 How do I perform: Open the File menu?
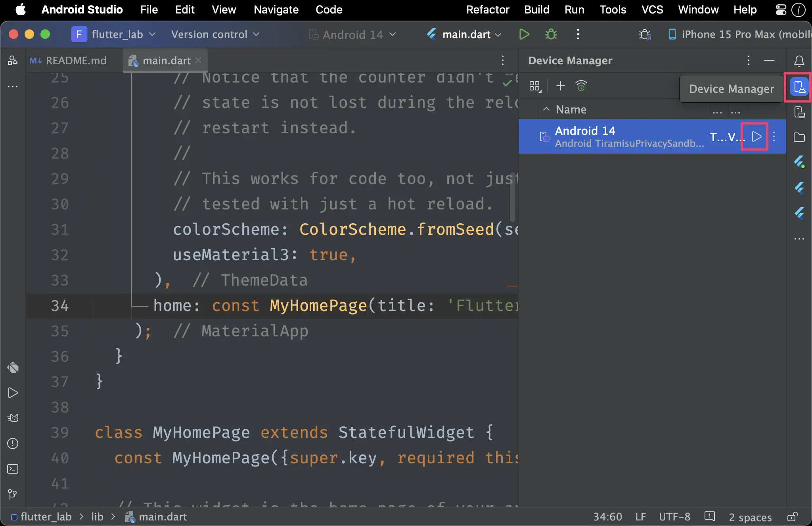(x=149, y=10)
